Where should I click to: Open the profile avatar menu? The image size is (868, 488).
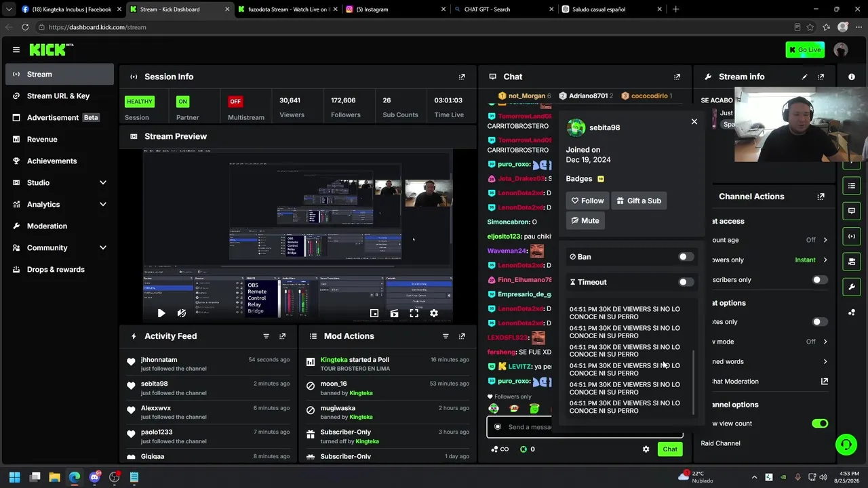(x=841, y=49)
